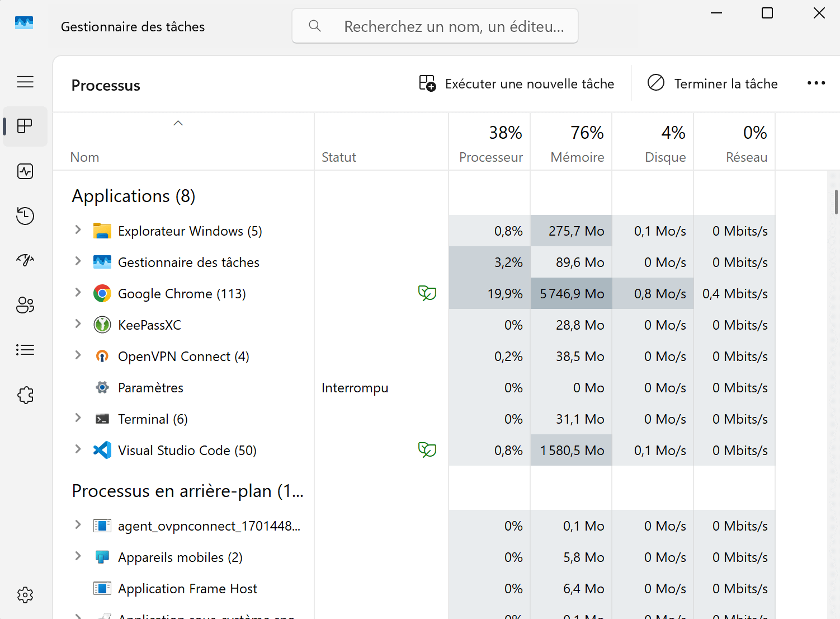The height and width of the screenshot is (619, 840).
Task: Select the Paramètres row name
Action: tap(150, 388)
